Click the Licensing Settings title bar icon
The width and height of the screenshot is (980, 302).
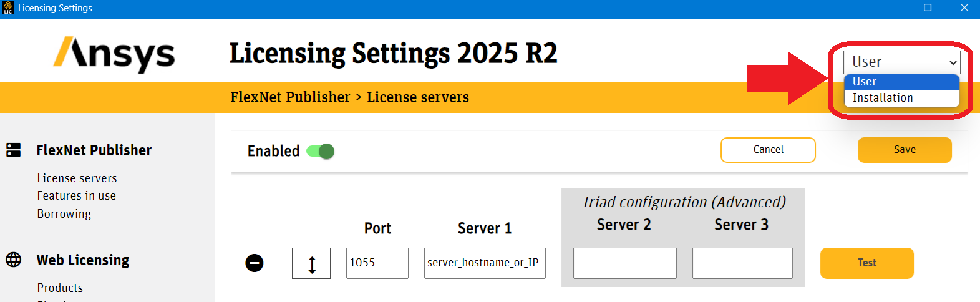[8, 8]
